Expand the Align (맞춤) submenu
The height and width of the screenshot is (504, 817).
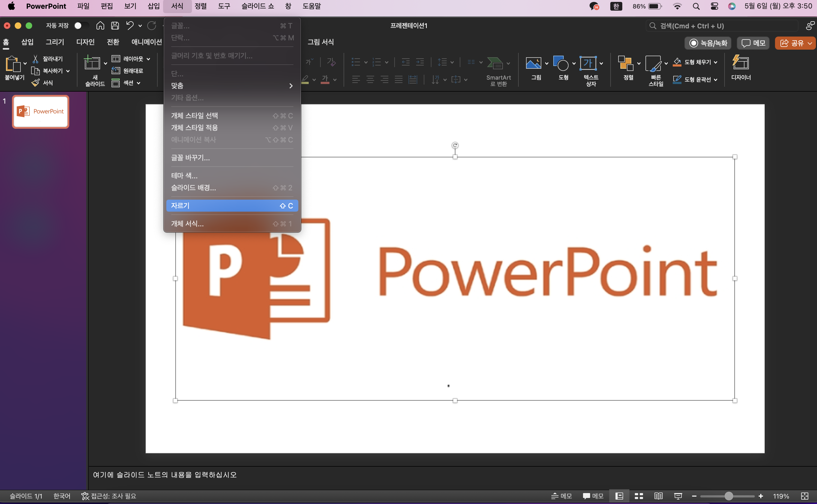click(232, 86)
